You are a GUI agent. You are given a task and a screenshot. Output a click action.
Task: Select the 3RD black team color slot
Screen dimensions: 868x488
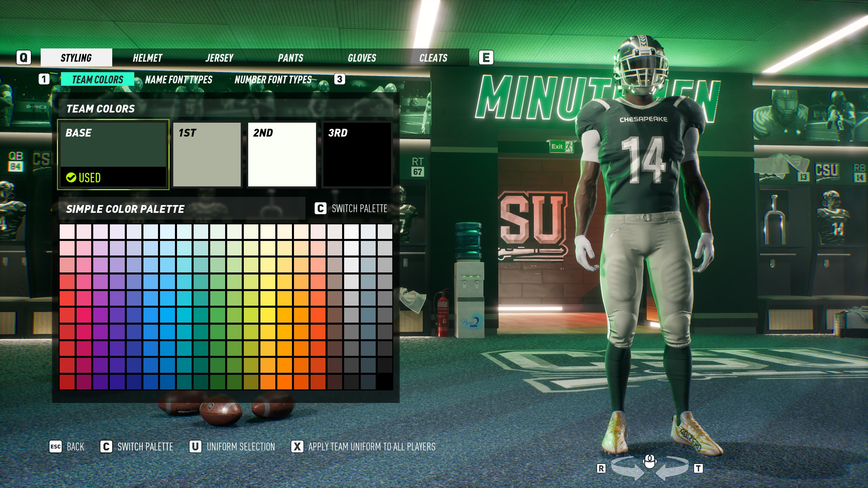tap(357, 155)
